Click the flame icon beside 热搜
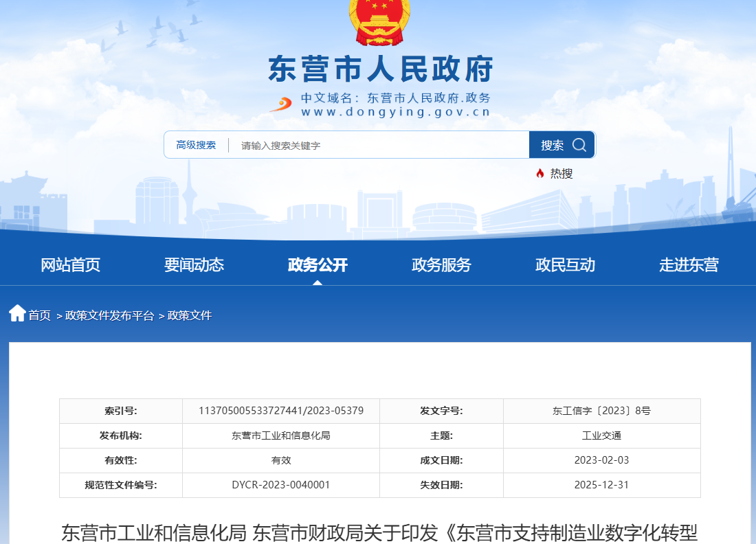 540,173
